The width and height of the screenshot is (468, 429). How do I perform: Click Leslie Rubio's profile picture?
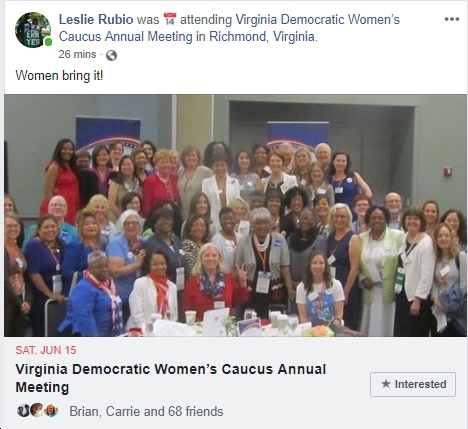[x=33, y=30]
